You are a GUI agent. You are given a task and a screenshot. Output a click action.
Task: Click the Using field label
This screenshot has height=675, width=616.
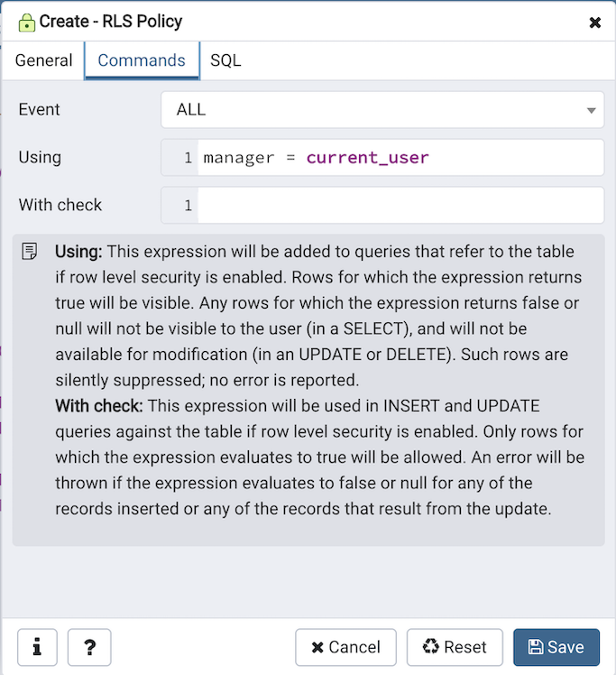(41, 157)
